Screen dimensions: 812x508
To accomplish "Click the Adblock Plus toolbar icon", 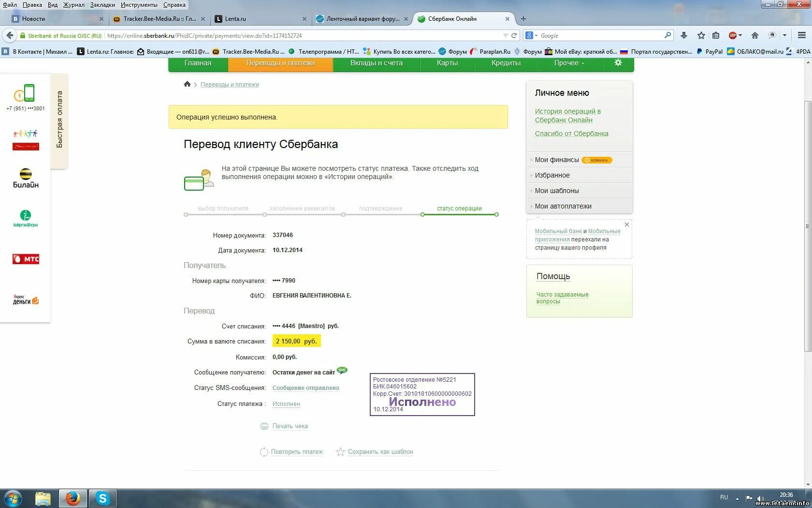I will (733, 35).
